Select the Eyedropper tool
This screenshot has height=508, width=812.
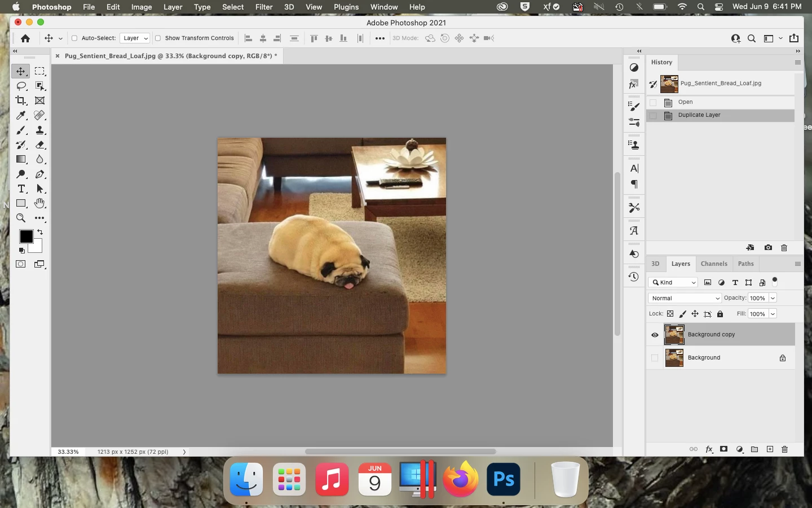(x=21, y=115)
